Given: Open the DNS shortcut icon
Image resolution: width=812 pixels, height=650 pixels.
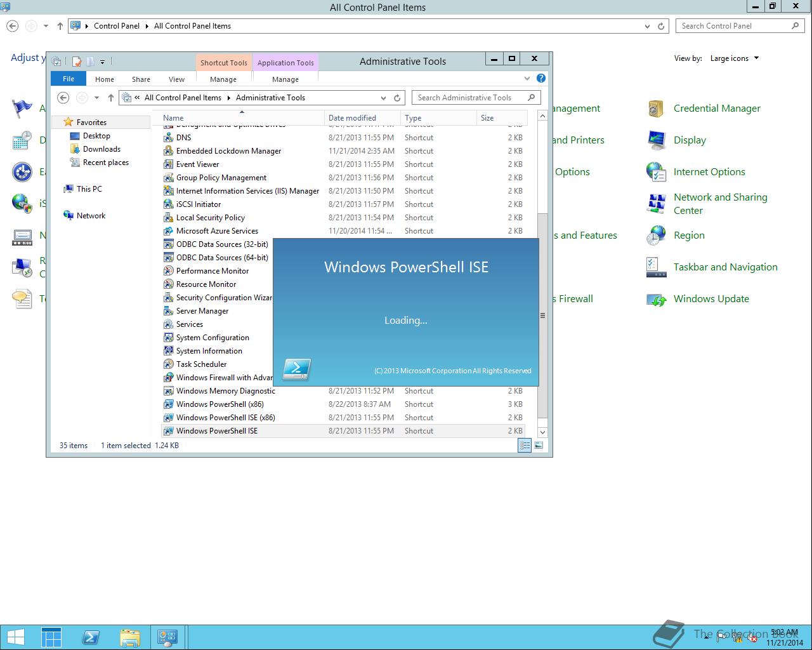Looking at the screenshot, I should (168, 137).
